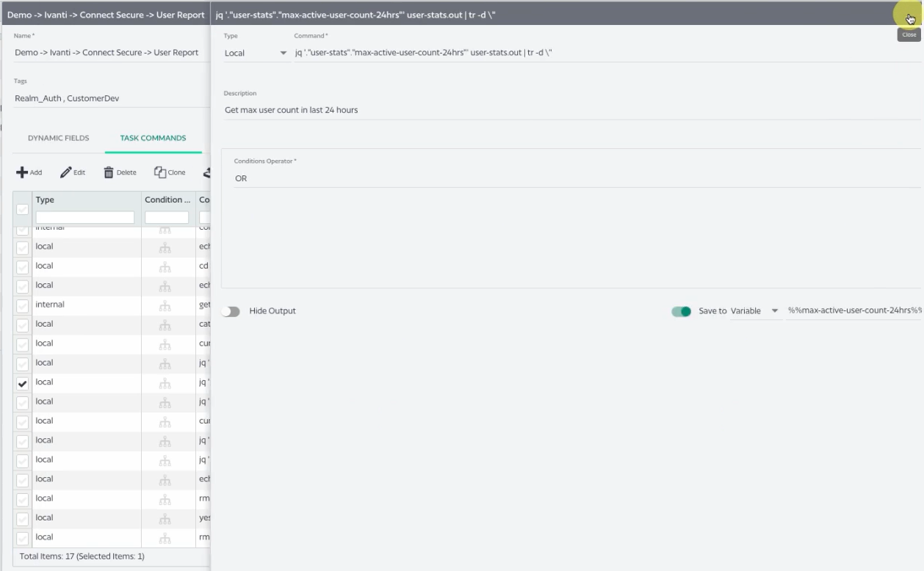Click the Type column filter box
The image size is (924, 571).
85,217
